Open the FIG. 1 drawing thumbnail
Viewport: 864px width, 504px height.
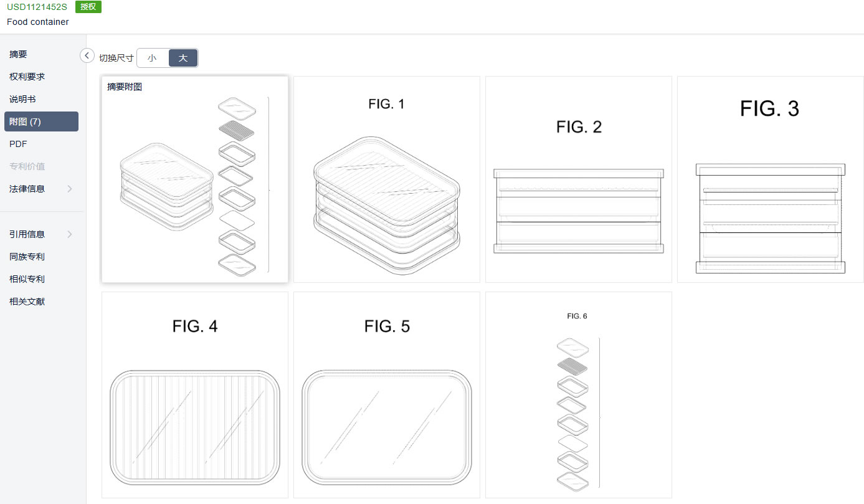tap(387, 179)
